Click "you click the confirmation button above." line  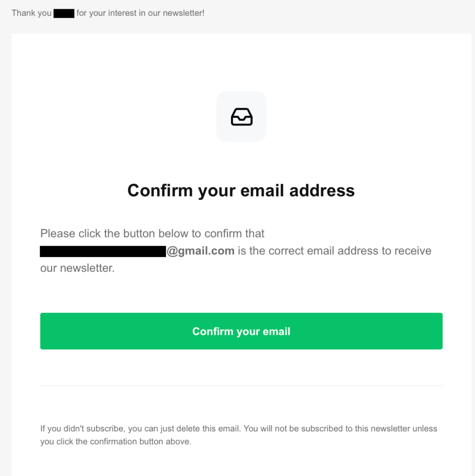point(115,442)
